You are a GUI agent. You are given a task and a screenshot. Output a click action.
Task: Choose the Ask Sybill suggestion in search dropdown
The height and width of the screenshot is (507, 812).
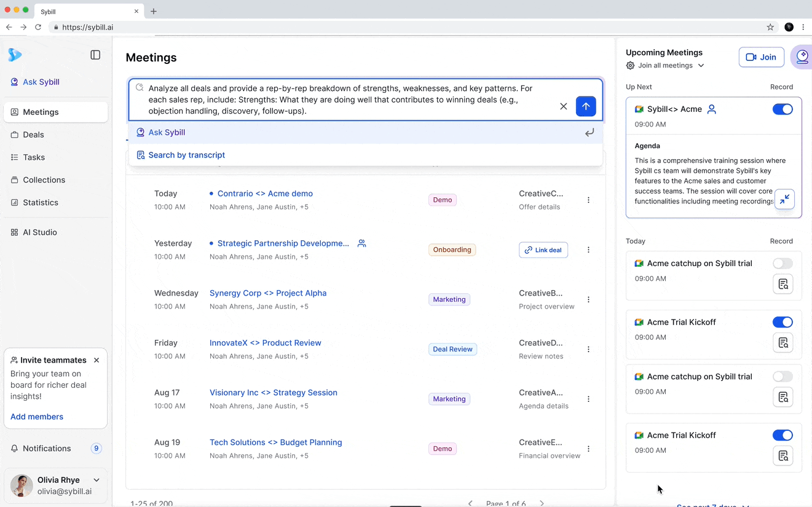click(x=366, y=132)
